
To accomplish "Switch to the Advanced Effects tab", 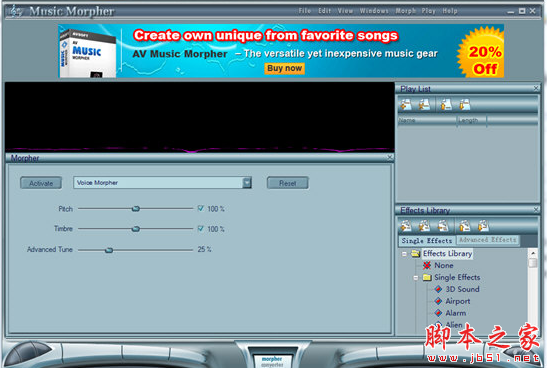I will tap(487, 240).
